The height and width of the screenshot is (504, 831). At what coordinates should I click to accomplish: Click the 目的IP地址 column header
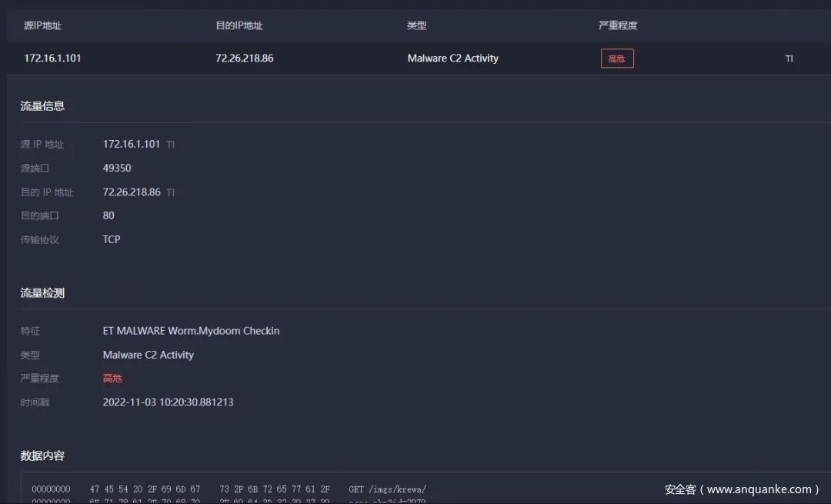click(x=239, y=25)
